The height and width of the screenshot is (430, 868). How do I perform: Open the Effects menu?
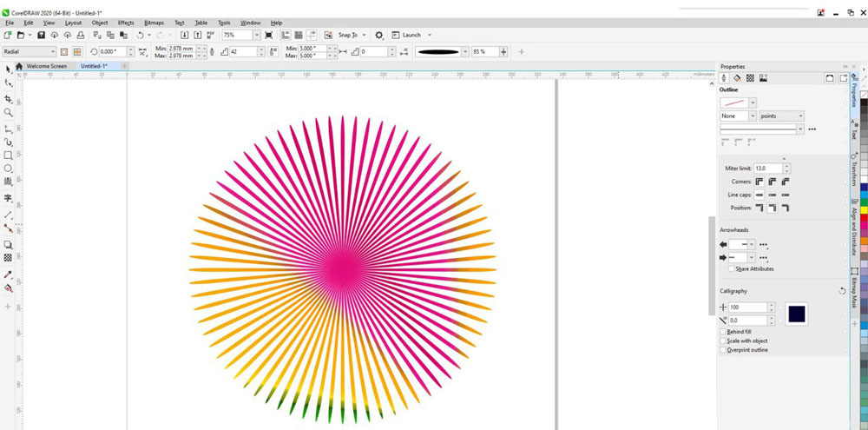126,23
